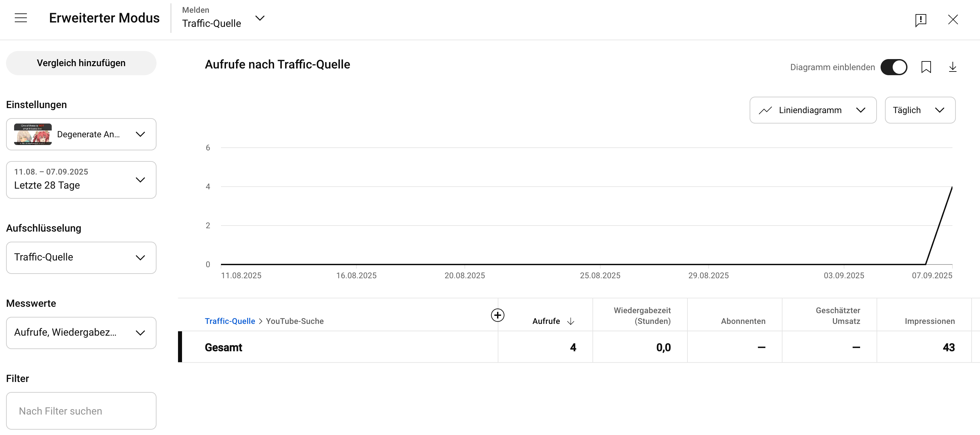Click the bookmark save report icon
The image size is (980, 435).
click(x=926, y=67)
